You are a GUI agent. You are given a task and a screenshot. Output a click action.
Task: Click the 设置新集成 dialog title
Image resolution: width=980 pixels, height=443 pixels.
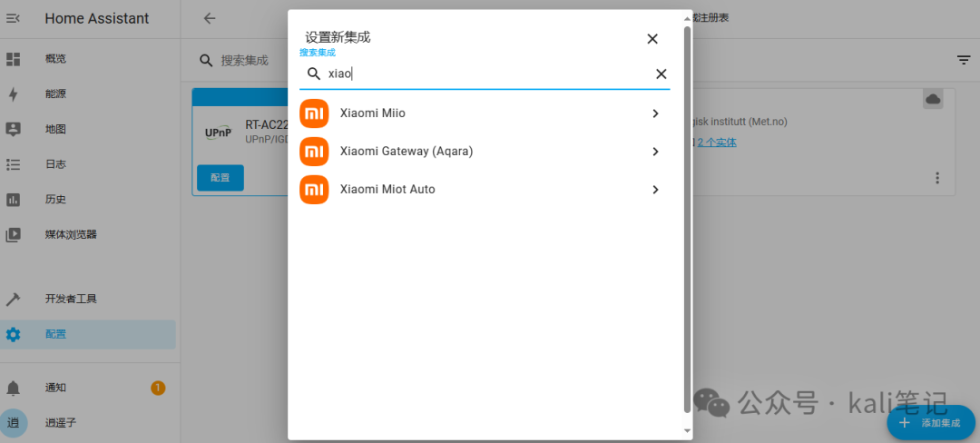(x=338, y=38)
